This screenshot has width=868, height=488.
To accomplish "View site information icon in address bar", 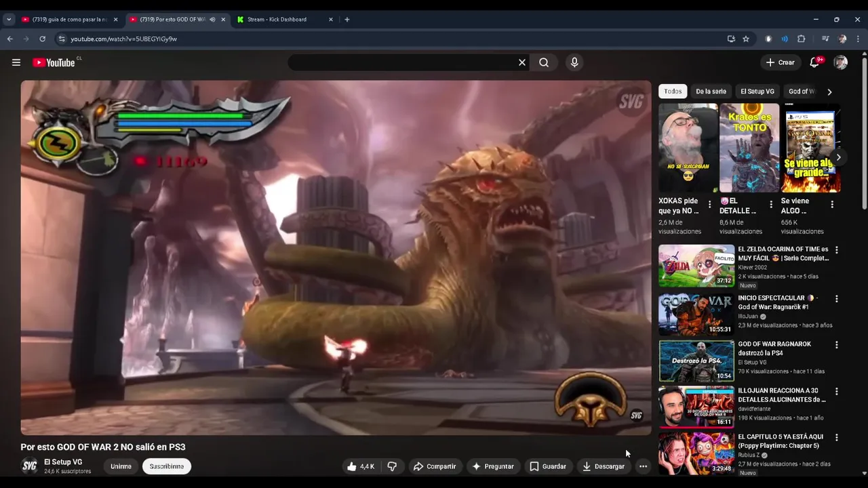I will (62, 39).
